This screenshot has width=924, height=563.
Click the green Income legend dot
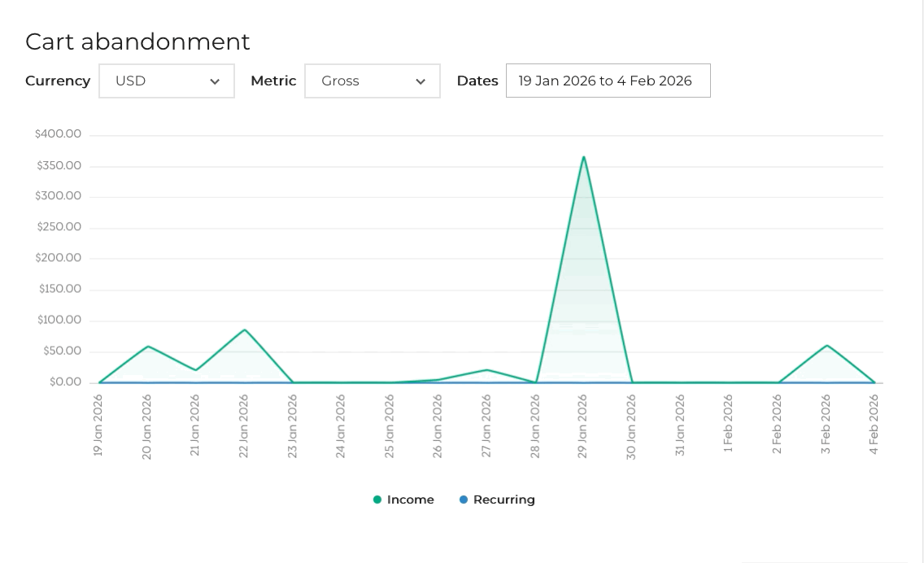click(x=377, y=500)
